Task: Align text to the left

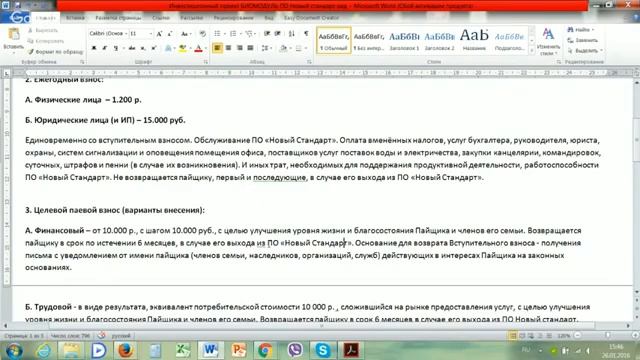Action: 217,48
